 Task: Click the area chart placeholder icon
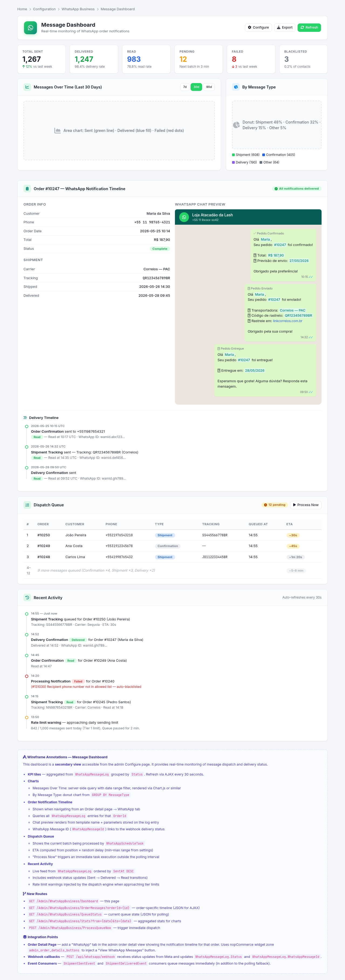click(57, 131)
